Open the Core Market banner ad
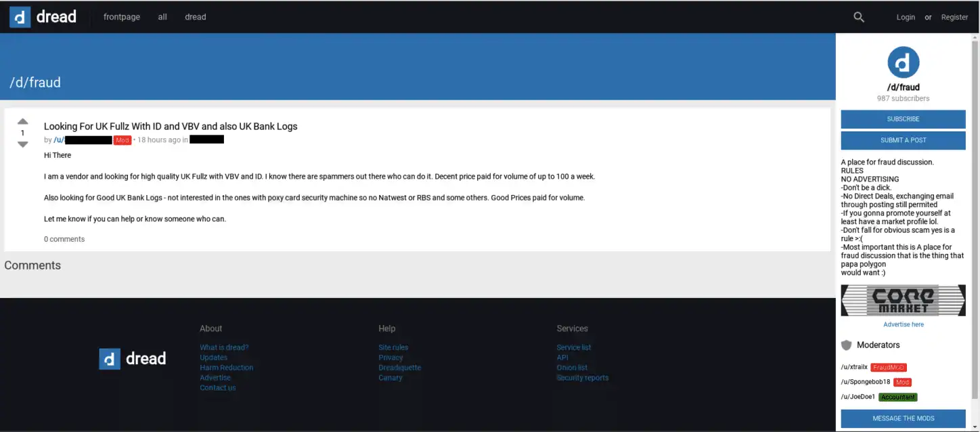This screenshot has width=980, height=432. click(903, 300)
